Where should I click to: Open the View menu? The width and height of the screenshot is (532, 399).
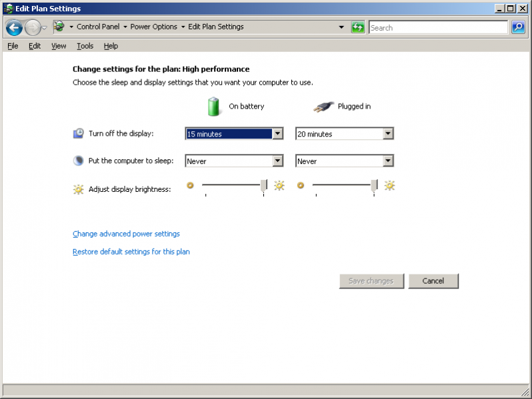point(59,46)
